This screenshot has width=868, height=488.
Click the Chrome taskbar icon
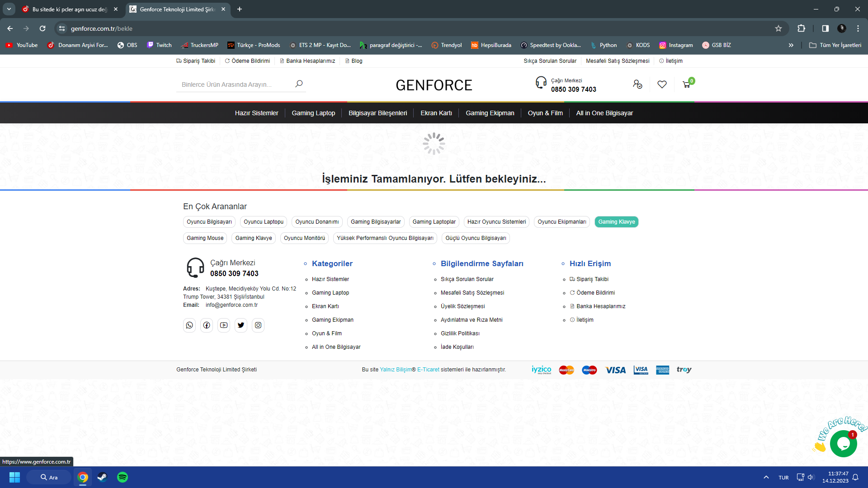pyautogui.click(x=83, y=477)
